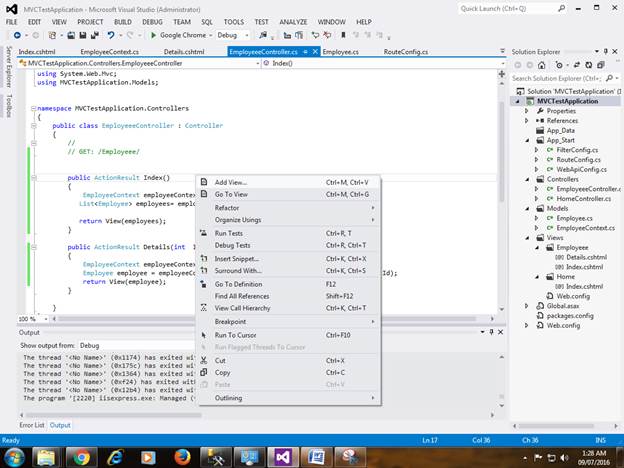Click the Start debugging play arrow

pos(153,35)
